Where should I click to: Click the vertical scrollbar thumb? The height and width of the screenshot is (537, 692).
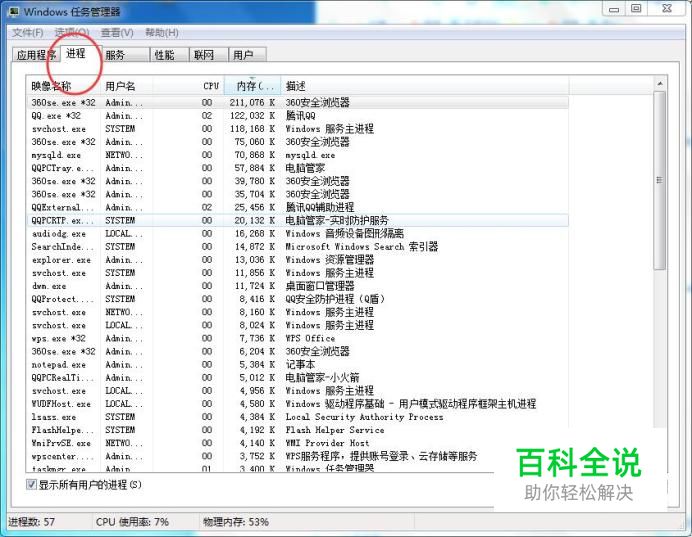click(660, 180)
